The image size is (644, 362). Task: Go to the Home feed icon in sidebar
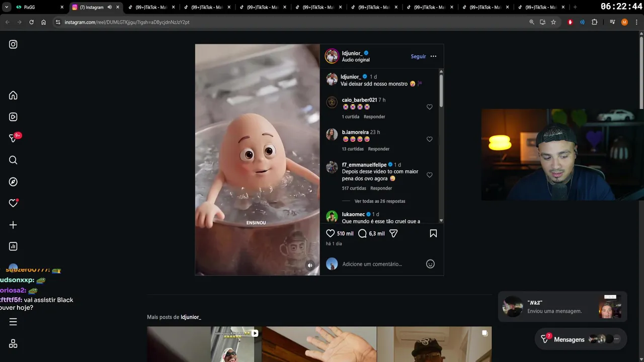[x=13, y=96]
